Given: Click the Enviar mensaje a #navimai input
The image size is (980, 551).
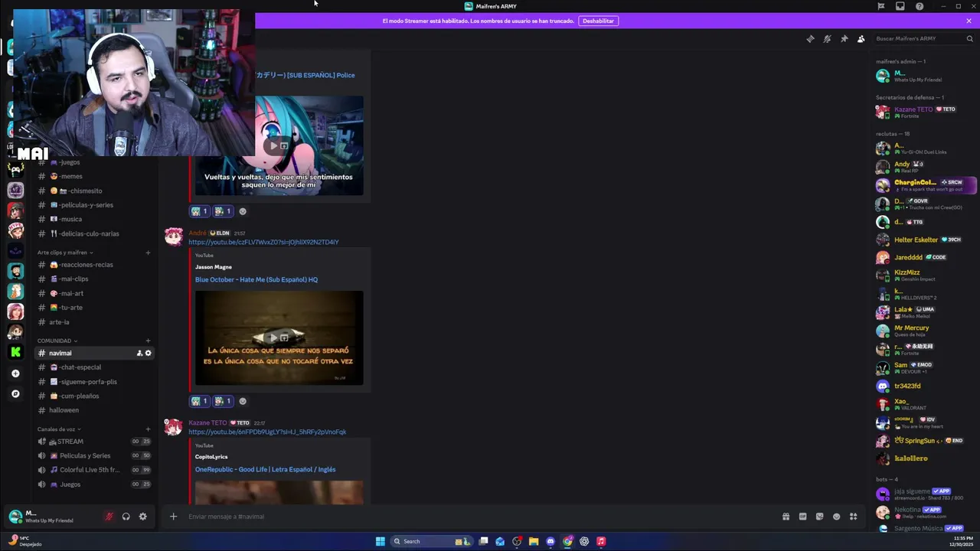Looking at the screenshot, I should point(479,517).
